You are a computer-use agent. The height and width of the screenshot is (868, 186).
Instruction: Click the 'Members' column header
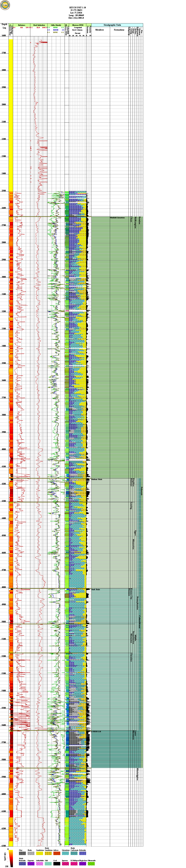(x=100, y=30)
